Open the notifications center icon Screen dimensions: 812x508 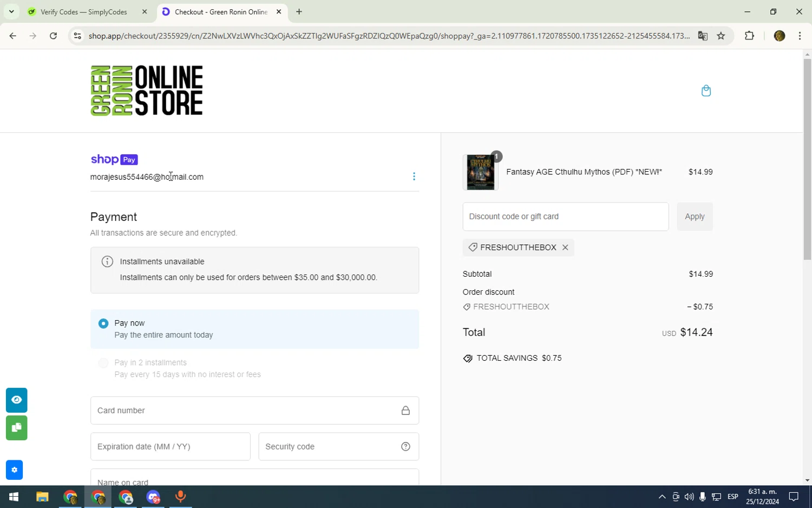[794, 497]
